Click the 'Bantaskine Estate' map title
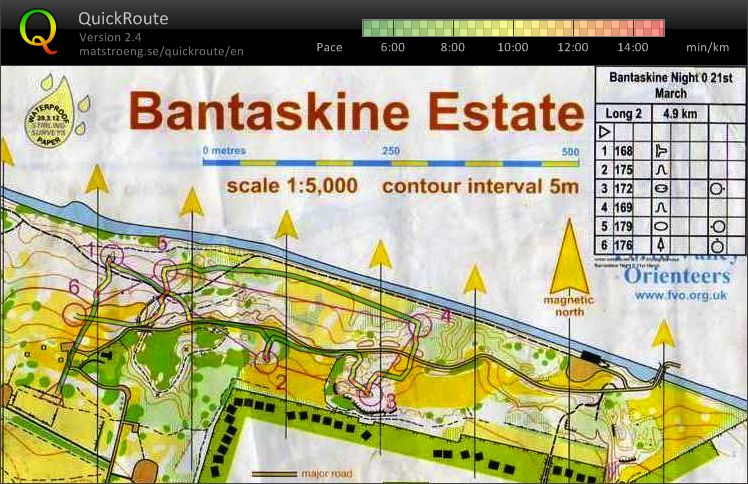 tap(356, 112)
